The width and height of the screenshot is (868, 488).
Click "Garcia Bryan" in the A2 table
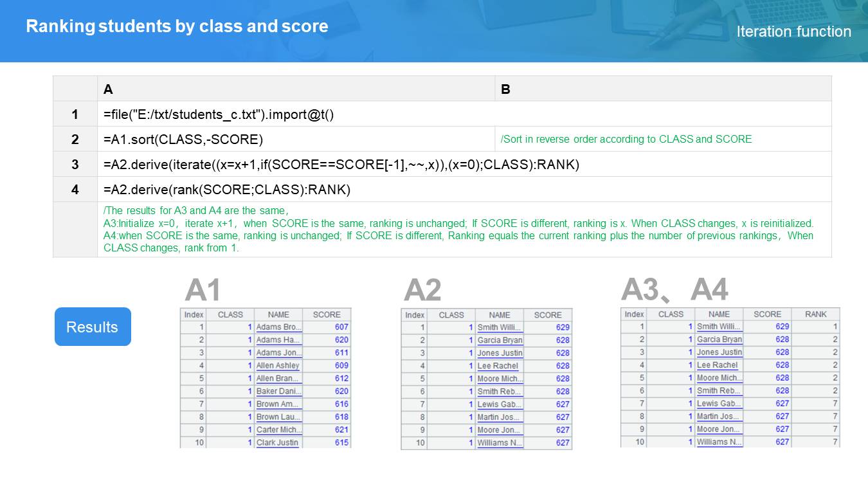[500, 340]
